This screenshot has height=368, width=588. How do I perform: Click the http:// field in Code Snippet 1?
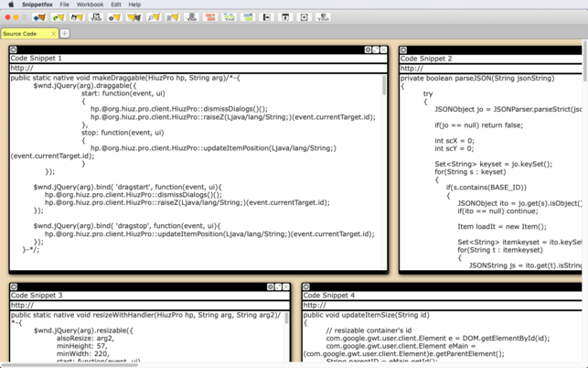coord(198,68)
